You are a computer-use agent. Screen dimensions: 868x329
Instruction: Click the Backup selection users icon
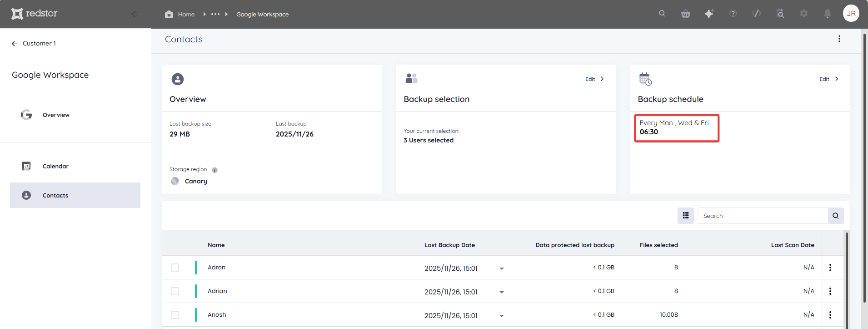click(x=411, y=79)
